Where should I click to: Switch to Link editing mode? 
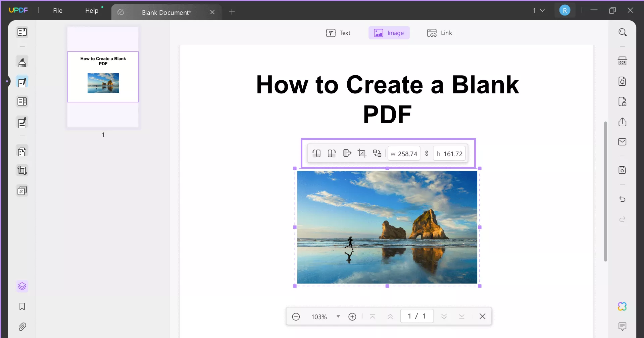pyautogui.click(x=439, y=33)
